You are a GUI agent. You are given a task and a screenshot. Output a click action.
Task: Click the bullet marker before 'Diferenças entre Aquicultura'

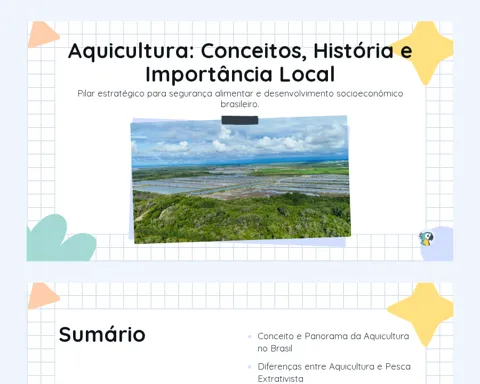click(x=250, y=367)
